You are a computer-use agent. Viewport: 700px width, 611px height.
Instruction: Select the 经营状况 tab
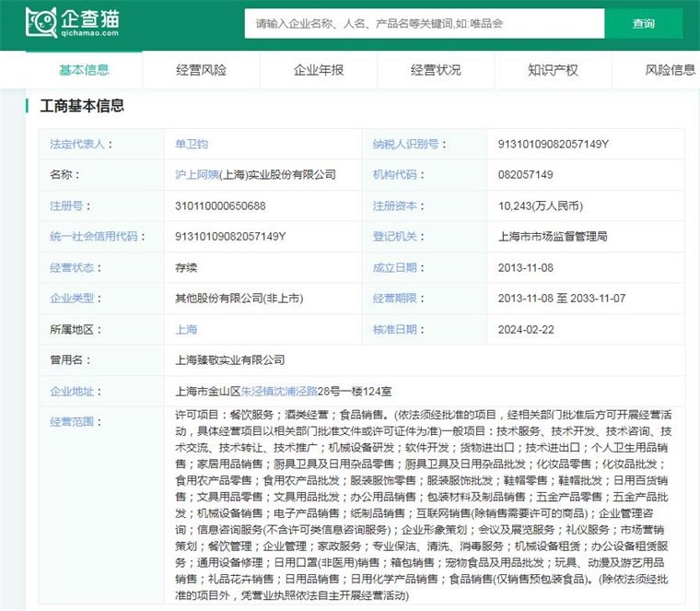436,70
